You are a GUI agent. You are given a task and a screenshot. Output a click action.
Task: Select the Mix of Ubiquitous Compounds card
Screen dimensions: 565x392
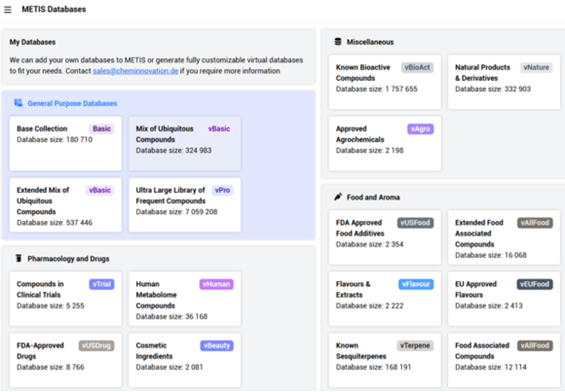coord(184,144)
